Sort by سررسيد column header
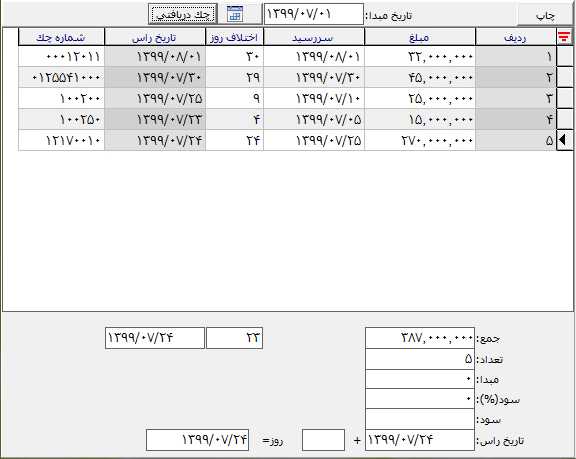The height and width of the screenshot is (459, 576). (x=314, y=37)
